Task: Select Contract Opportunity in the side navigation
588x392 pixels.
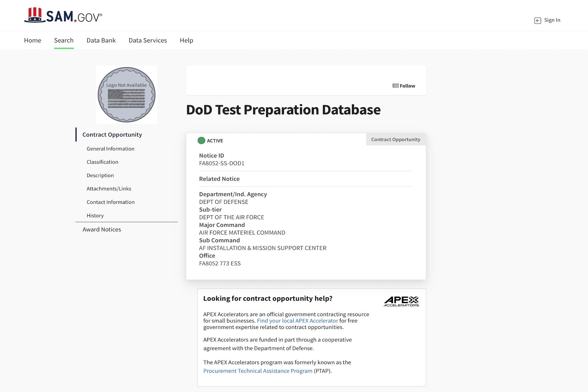Action: (x=112, y=135)
